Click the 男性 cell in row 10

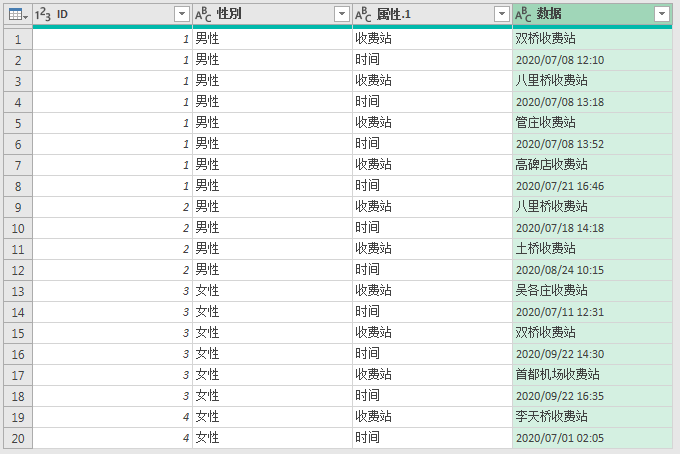(x=272, y=228)
